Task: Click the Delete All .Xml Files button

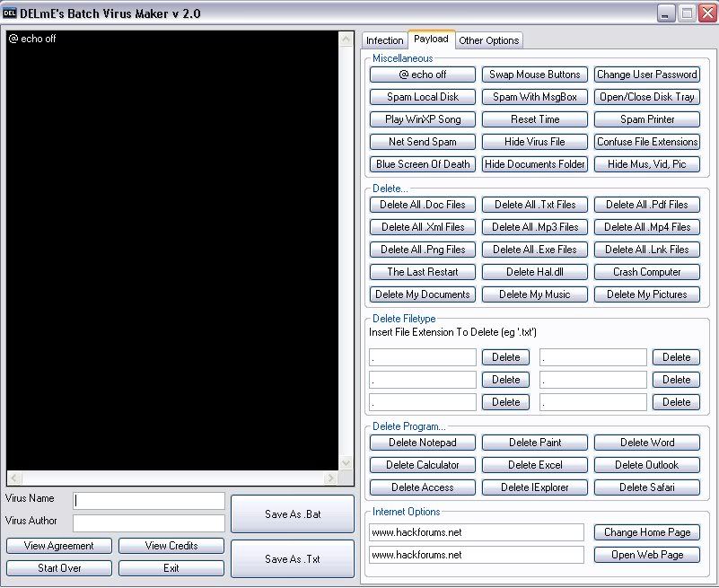Action: [x=422, y=227]
